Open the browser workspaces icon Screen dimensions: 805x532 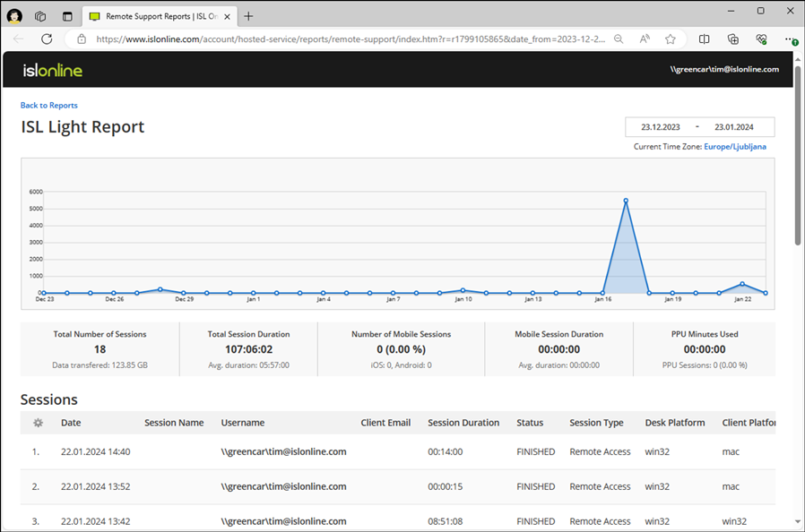40,16
